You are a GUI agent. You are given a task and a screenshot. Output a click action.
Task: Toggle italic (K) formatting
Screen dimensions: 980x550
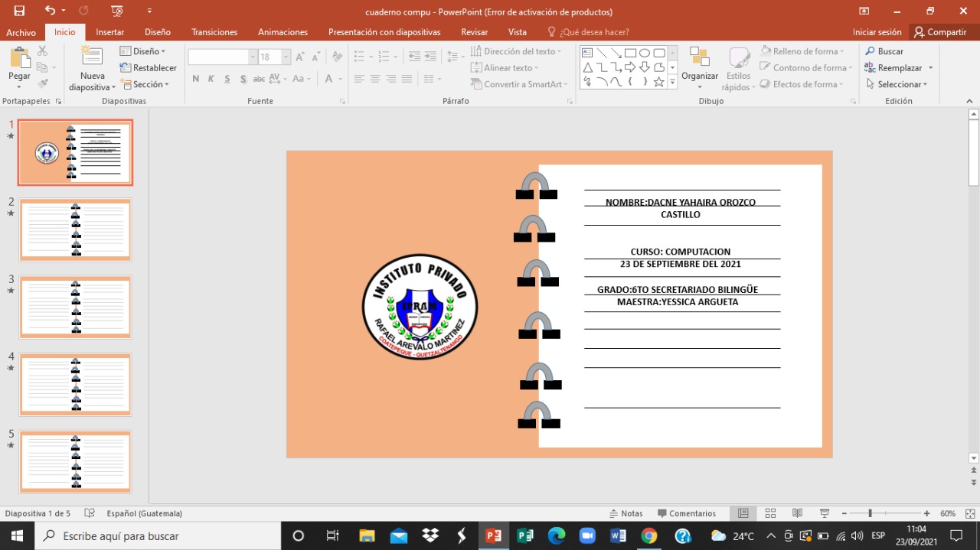pyautogui.click(x=211, y=79)
